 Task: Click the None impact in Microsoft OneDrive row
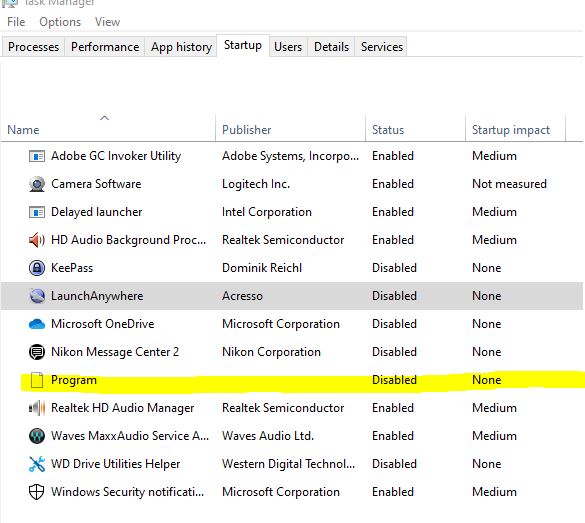tap(487, 324)
